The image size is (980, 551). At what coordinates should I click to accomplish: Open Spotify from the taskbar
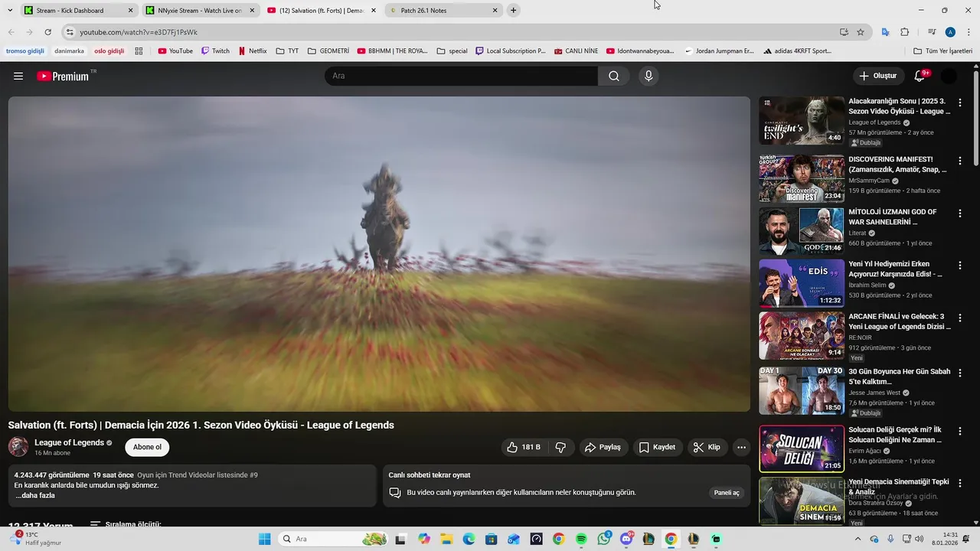click(x=581, y=539)
